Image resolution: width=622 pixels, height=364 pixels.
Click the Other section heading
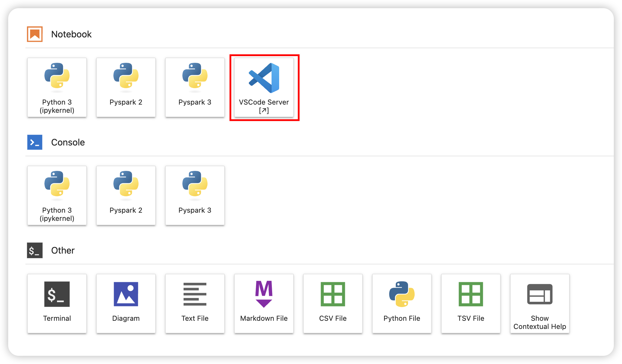pos(63,250)
